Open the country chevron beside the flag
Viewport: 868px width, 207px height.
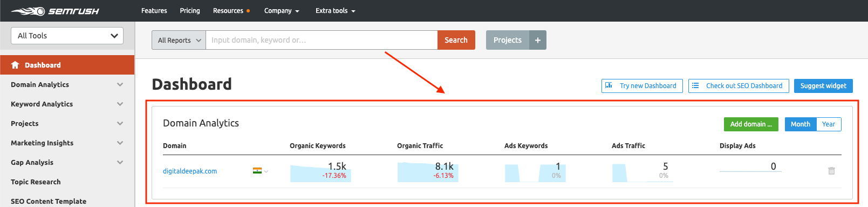coord(266,171)
